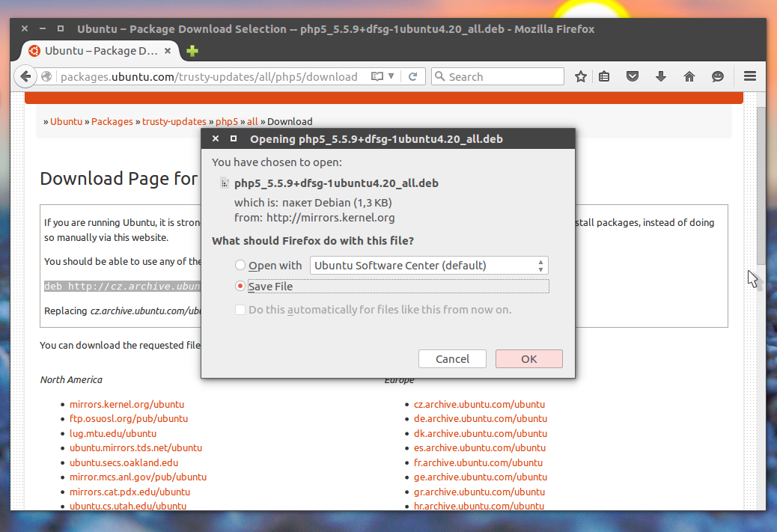This screenshot has height=532, width=777.
Task: Open es.archive.ubuntu.com/ubuntu mirror link
Action: point(480,447)
